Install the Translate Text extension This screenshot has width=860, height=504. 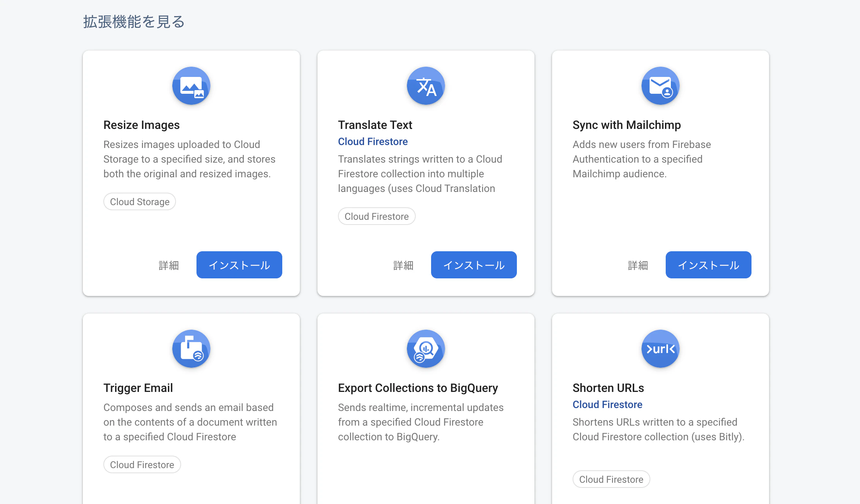[474, 265]
